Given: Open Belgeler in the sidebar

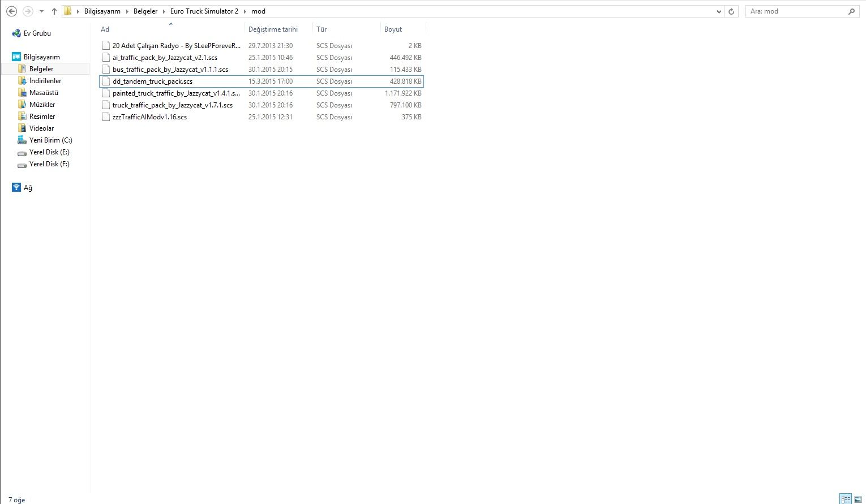Looking at the screenshot, I should (41, 69).
